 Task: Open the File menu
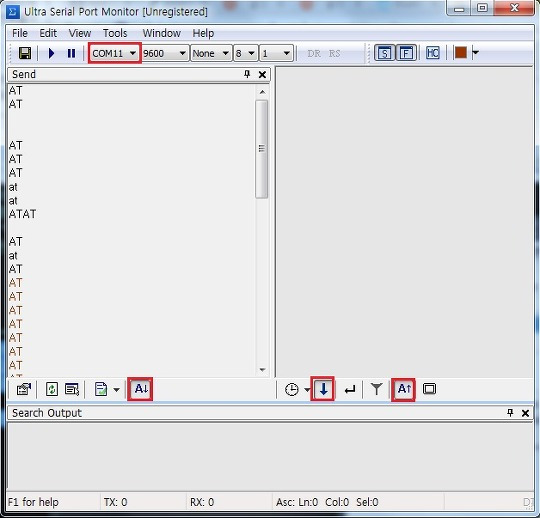coord(20,33)
